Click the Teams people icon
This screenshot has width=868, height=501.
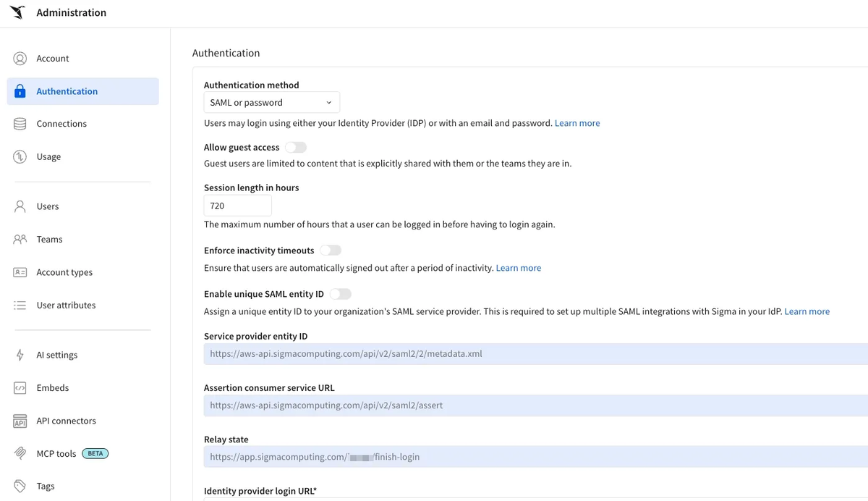(x=20, y=240)
